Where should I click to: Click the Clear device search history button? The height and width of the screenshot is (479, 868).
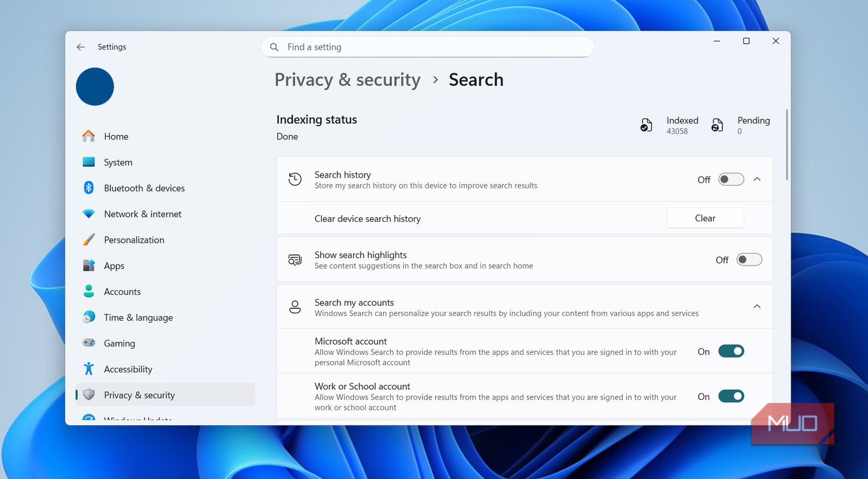705,218
